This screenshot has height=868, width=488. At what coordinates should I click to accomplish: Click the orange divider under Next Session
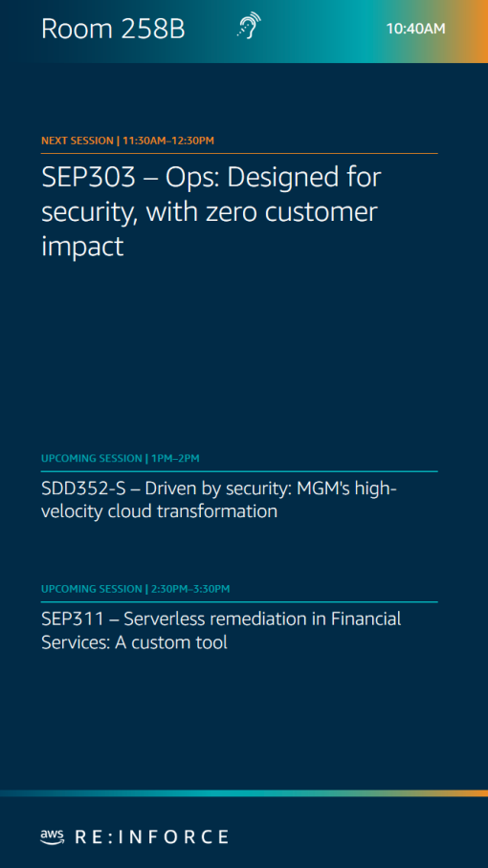[239, 153]
